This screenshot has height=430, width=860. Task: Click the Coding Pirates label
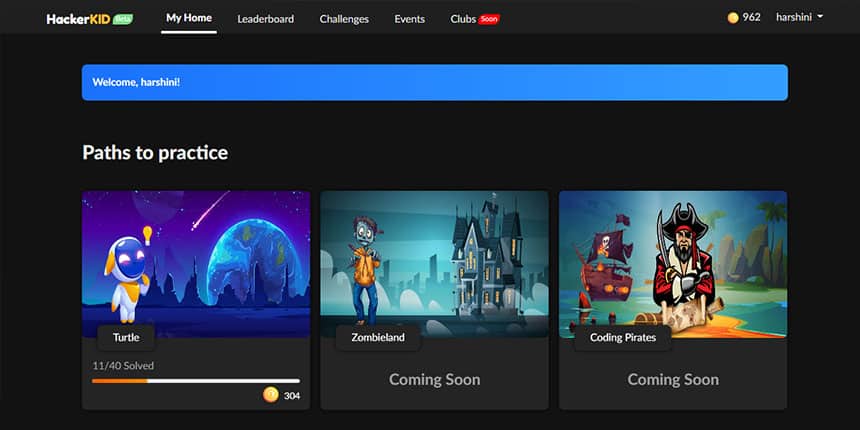click(623, 338)
